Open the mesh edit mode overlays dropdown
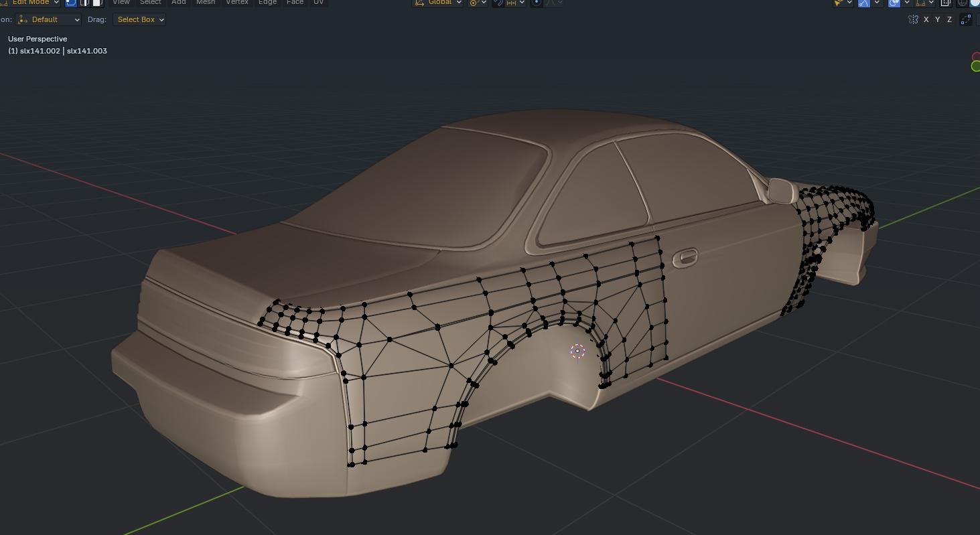The width and height of the screenshot is (980, 535). click(926, 3)
